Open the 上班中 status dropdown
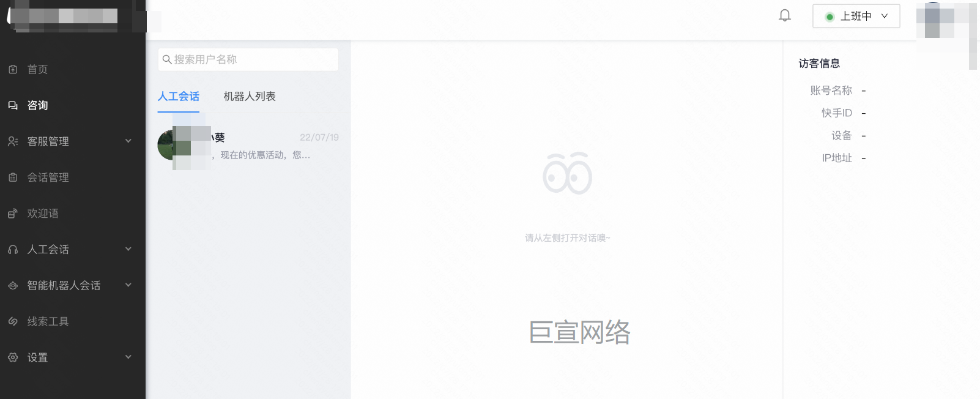Image resolution: width=980 pixels, height=399 pixels. 856,16
